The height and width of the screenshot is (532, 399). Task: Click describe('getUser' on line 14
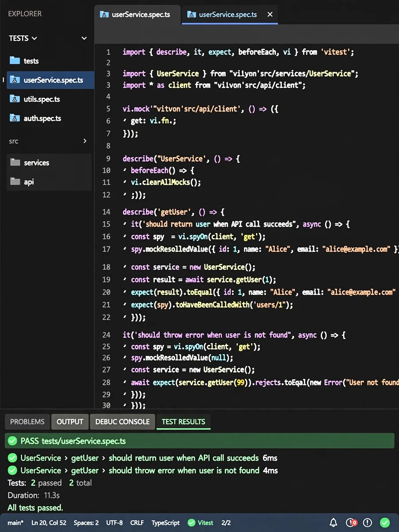pyautogui.click(x=157, y=212)
